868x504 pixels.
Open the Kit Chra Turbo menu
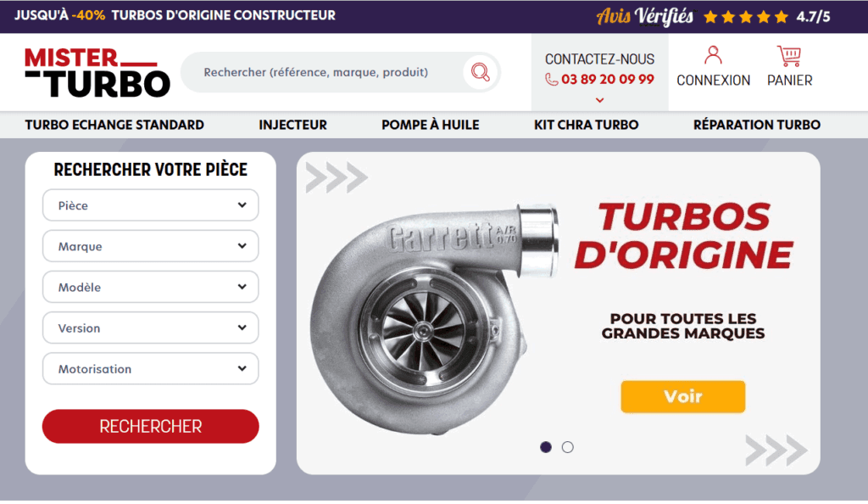pos(587,126)
